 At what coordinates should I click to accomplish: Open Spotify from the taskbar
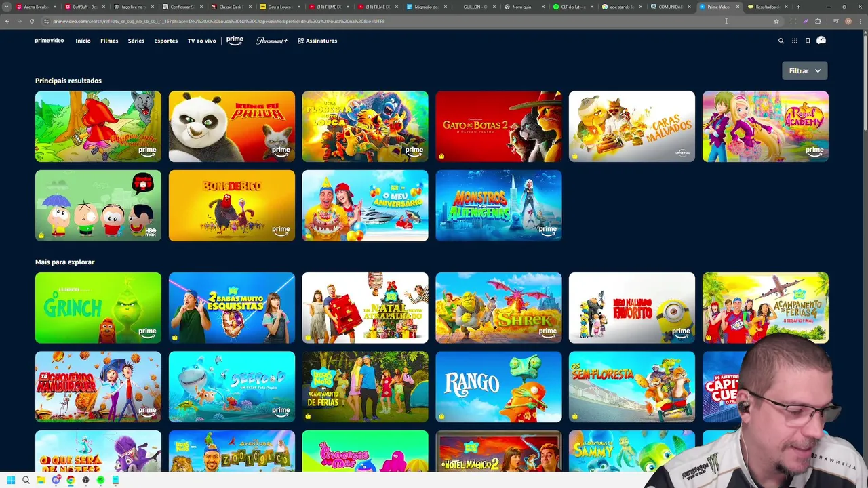100,480
